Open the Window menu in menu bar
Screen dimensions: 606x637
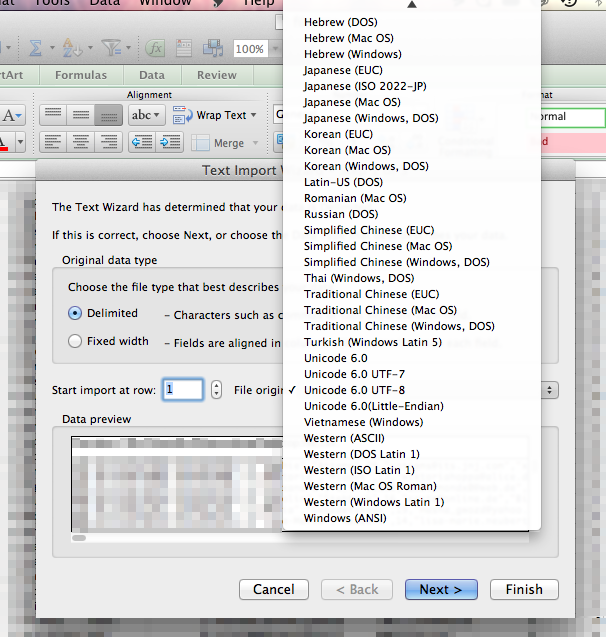(x=165, y=3)
